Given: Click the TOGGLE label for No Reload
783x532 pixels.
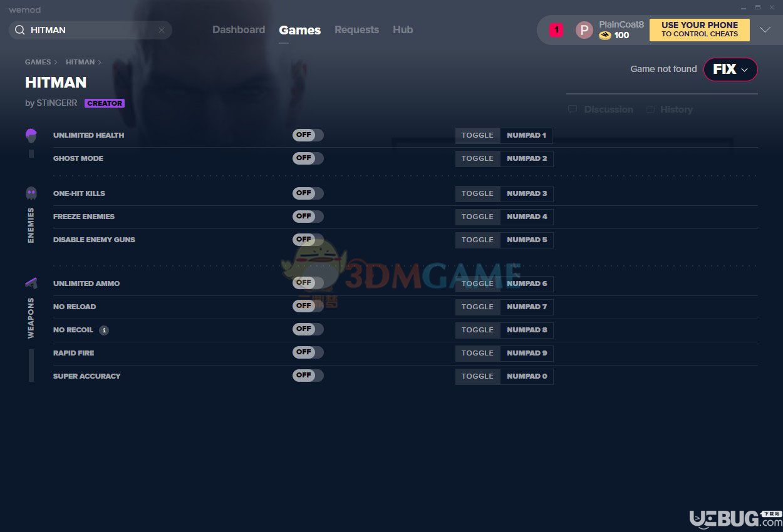Looking at the screenshot, I should click(x=477, y=307).
